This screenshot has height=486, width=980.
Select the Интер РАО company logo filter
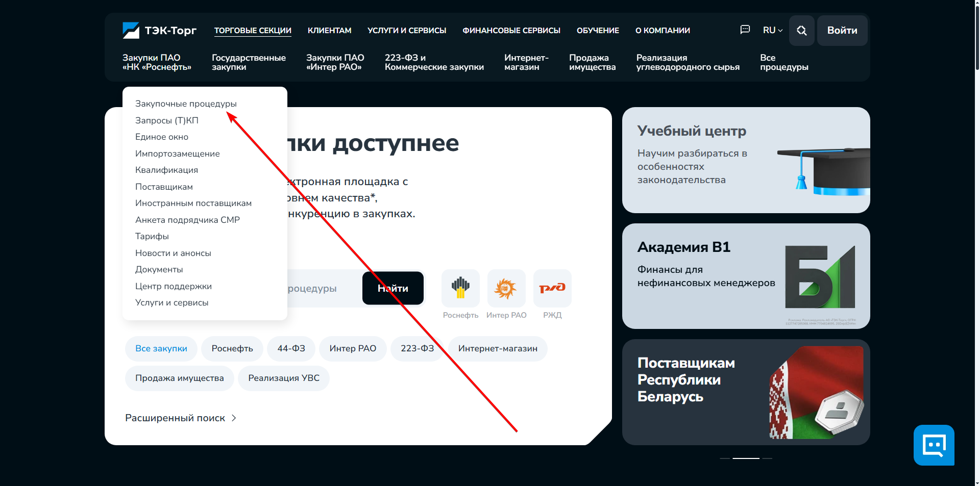click(506, 288)
